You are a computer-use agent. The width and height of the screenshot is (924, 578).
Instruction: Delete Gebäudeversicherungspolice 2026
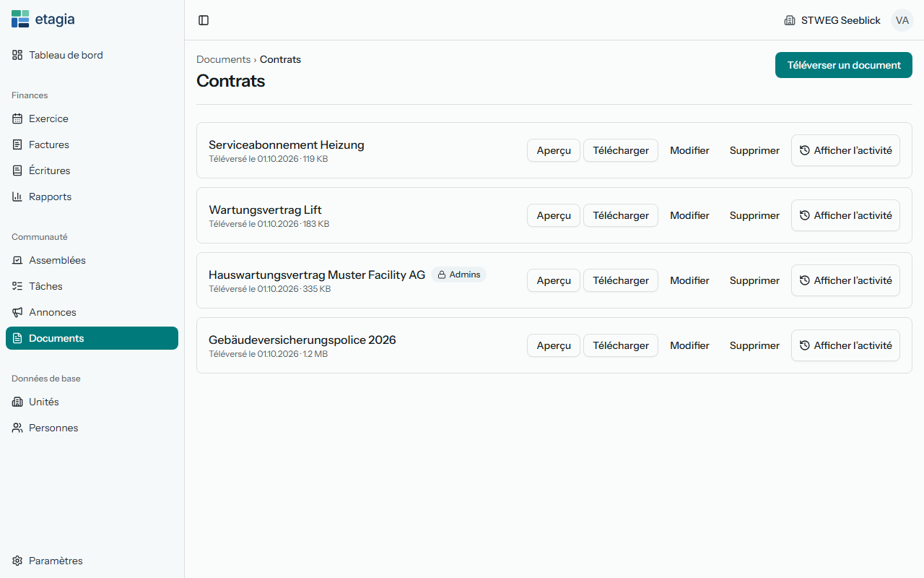(x=754, y=345)
